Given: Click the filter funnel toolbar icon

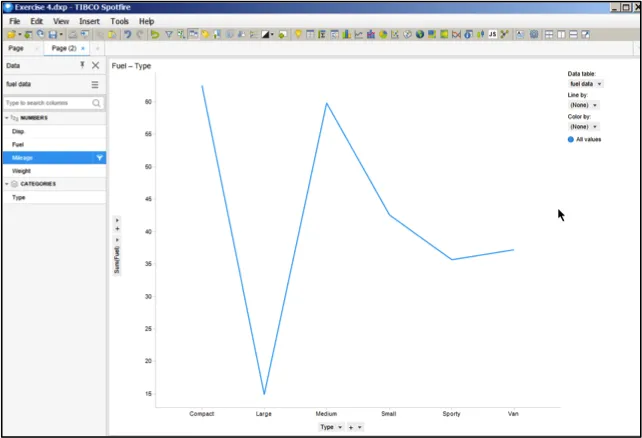Looking at the screenshot, I should coord(169,34).
